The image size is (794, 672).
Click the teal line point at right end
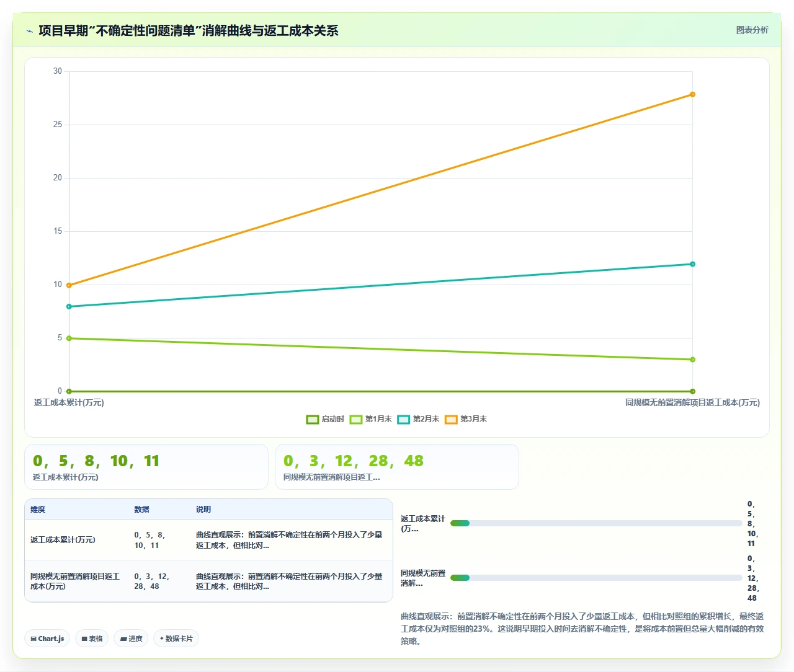click(x=692, y=264)
